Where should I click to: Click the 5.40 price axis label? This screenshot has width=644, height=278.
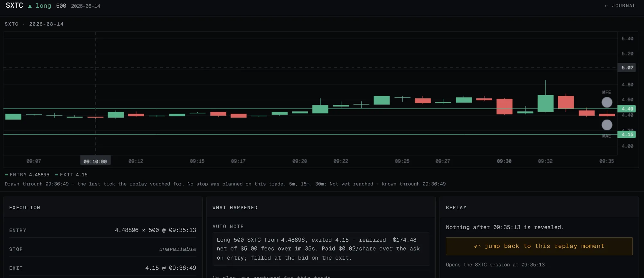coord(628,39)
